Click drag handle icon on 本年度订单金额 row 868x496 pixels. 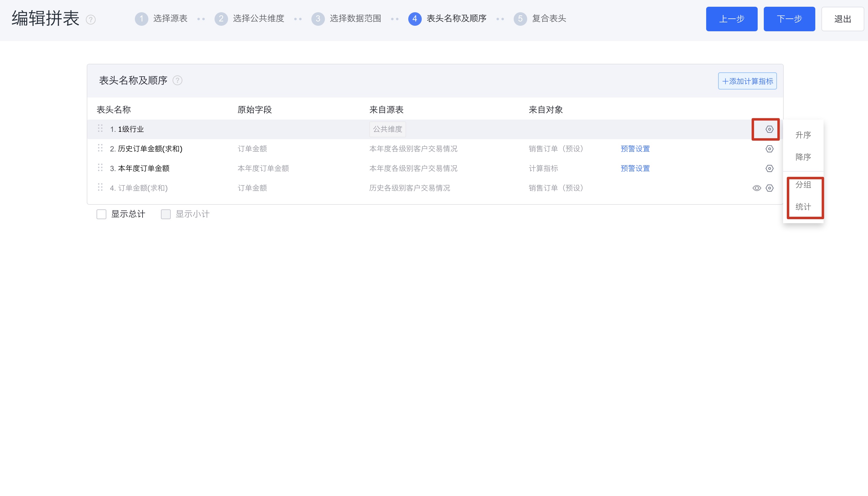point(100,168)
